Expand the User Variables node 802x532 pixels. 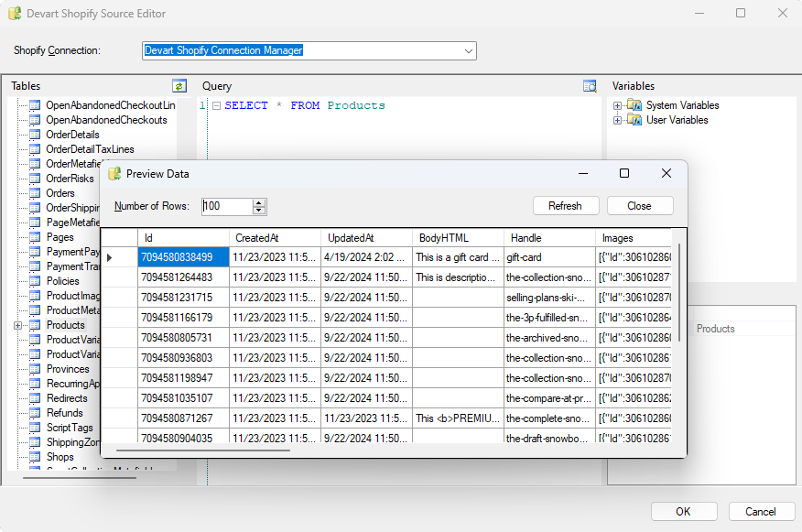(618, 120)
